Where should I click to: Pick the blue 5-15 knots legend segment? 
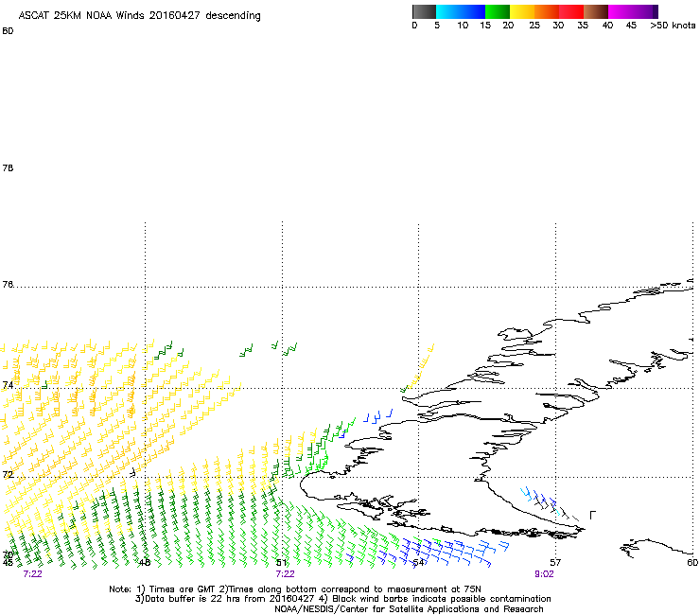[461, 11]
